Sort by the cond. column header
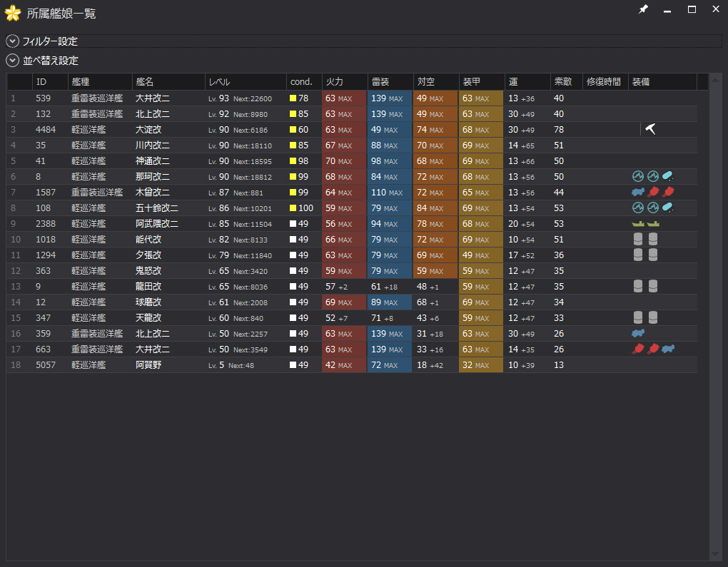The width and height of the screenshot is (728, 567). pyautogui.click(x=304, y=82)
